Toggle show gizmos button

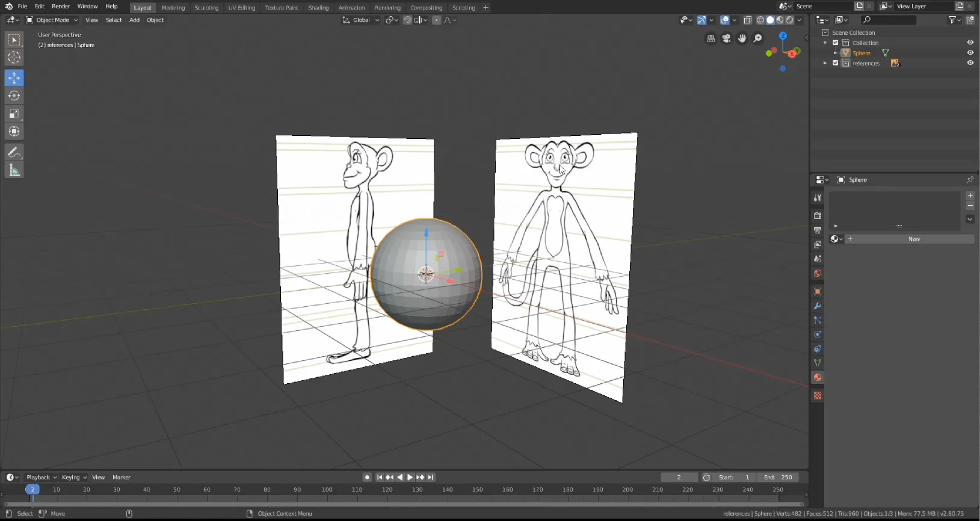click(x=701, y=20)
